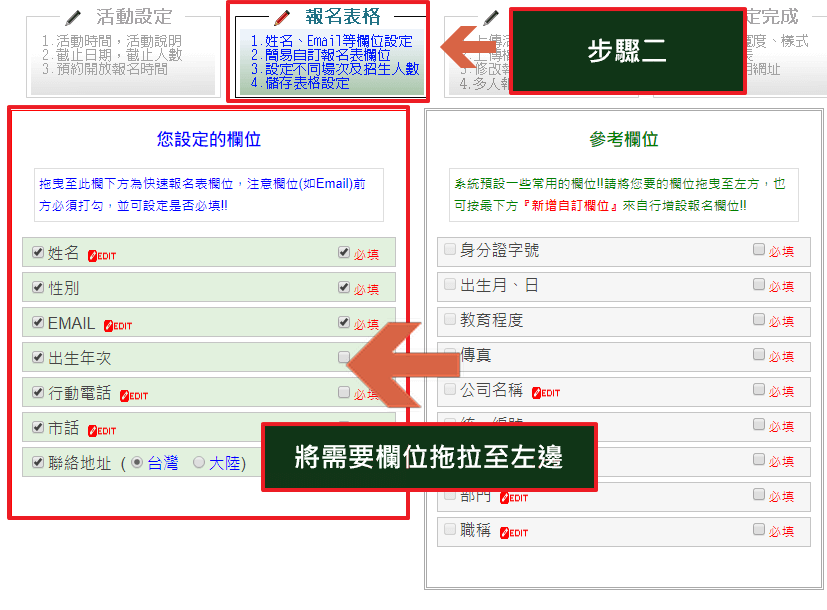Click the red pencil icon beside 報名表格

[282, 17]
